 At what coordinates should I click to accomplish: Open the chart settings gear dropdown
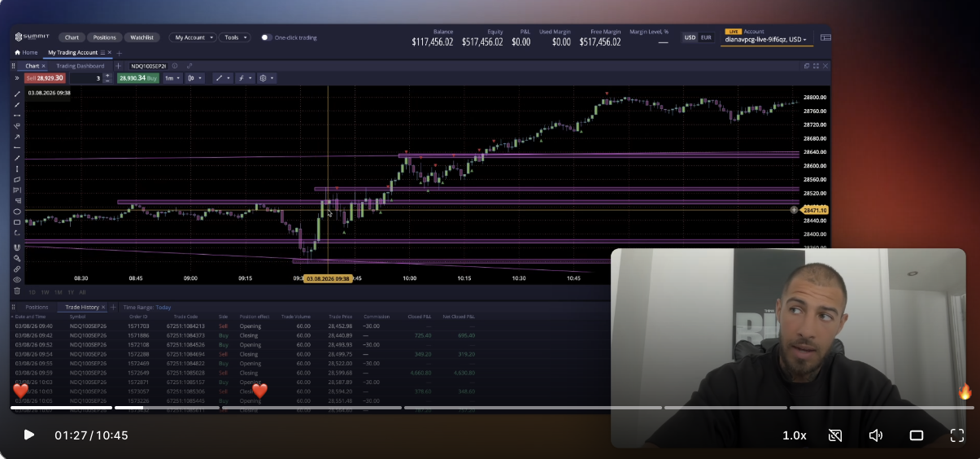pos(267,78)
